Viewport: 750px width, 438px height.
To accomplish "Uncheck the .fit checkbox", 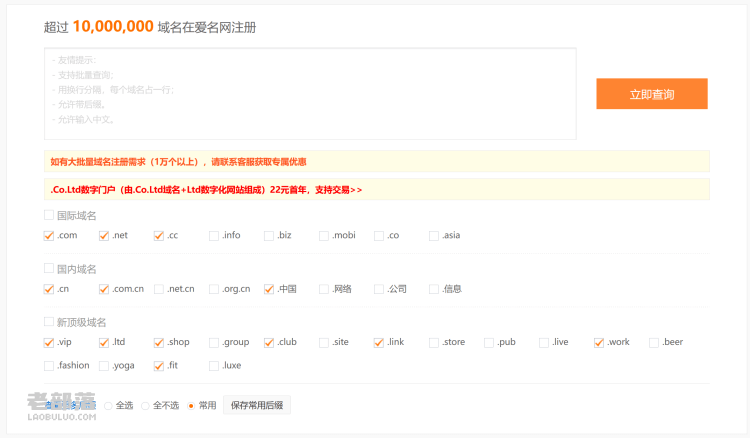I will pos(159,366).
